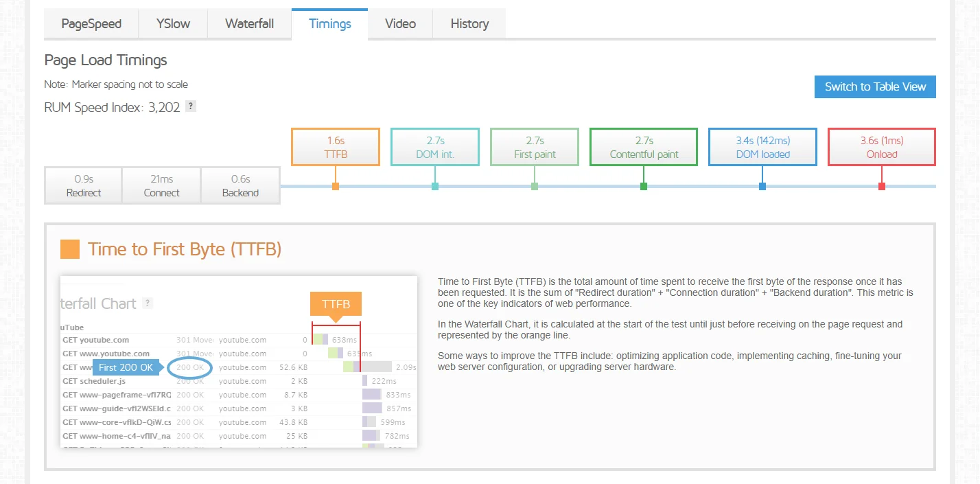Image resolution: width=980 pixels, height=484 pixels.
Task: Select the 0.9s Redirect timing box
Action: (84, 185)
